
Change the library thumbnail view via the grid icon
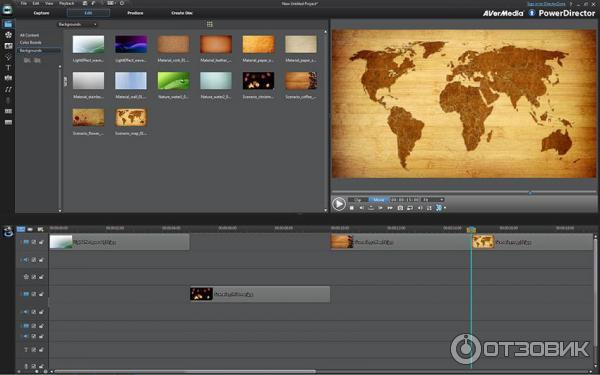point(210,24)
